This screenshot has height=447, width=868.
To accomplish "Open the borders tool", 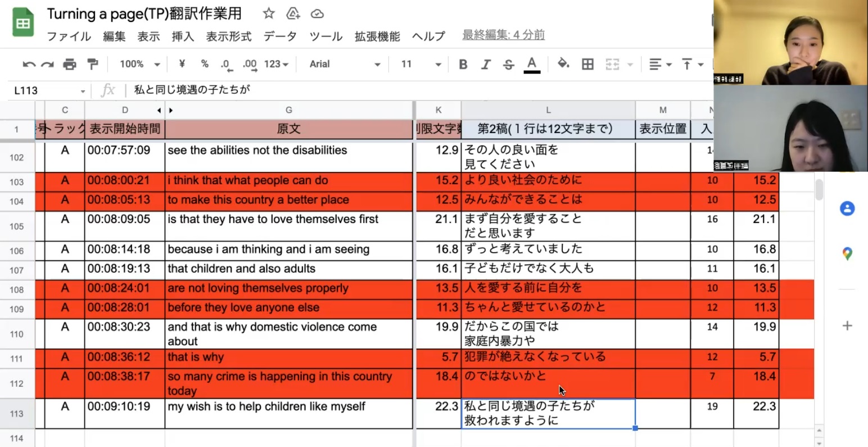I will pyautogui.click(x=587, y=64).
